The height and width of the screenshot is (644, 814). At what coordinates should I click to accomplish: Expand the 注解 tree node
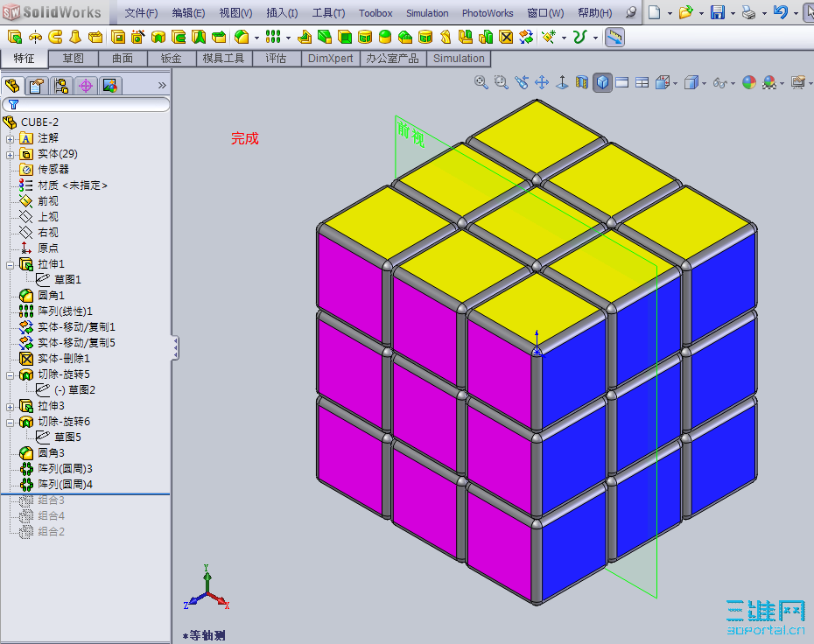click(x=10, y=139)
